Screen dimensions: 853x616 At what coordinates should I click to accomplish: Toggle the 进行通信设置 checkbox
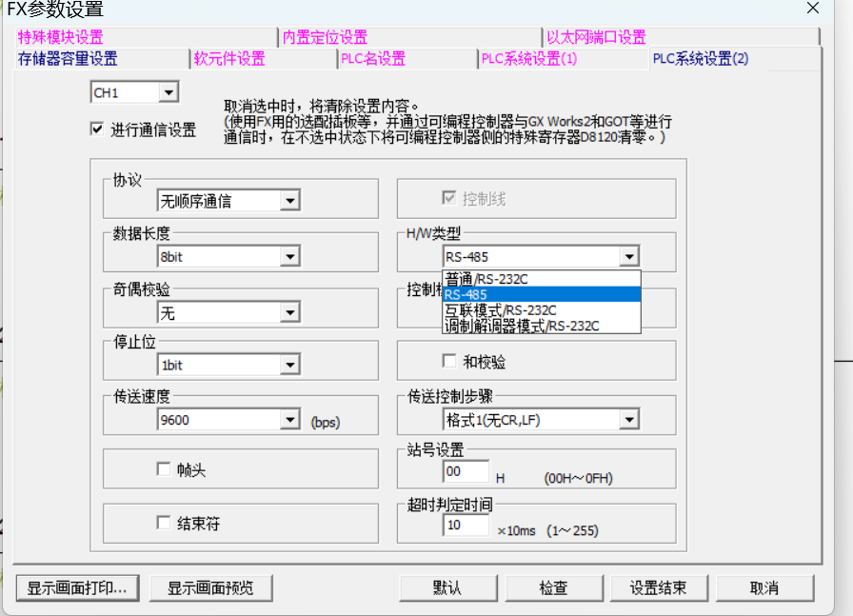[x=97, y=129]
